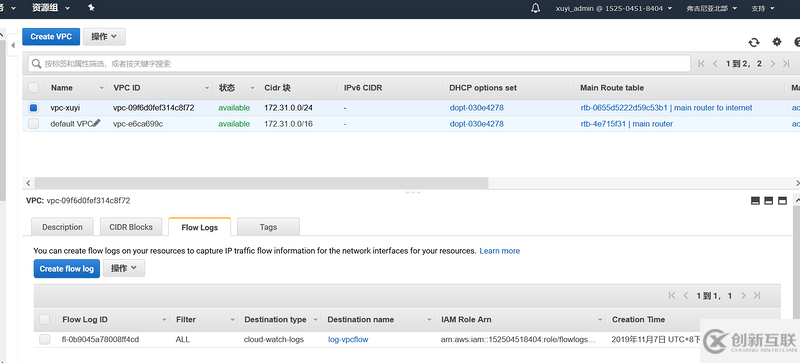Switch to the Tags tab
The image size is (800, 363).
268,227
